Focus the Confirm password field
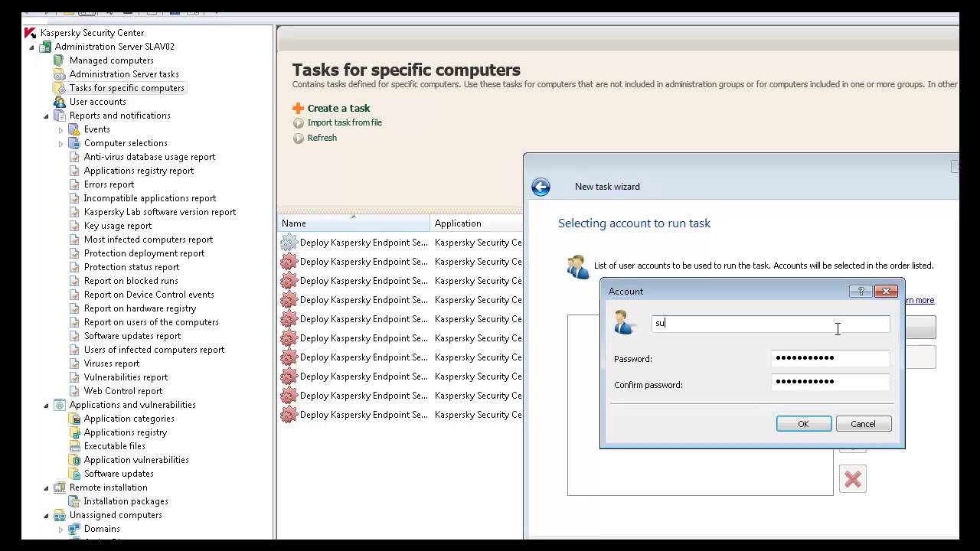Viewport: 980px width, 551px height. (830, 382)
